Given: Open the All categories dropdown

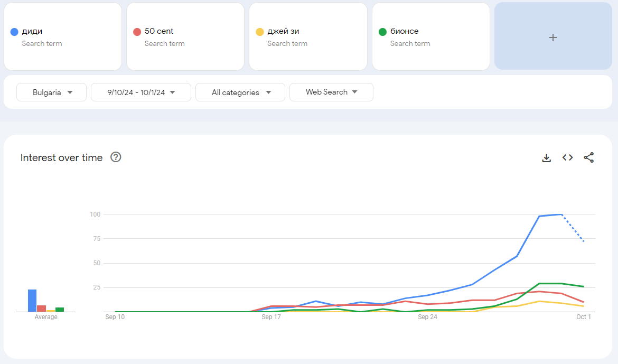Looking at the screenshot, I should tap(240, 92).
